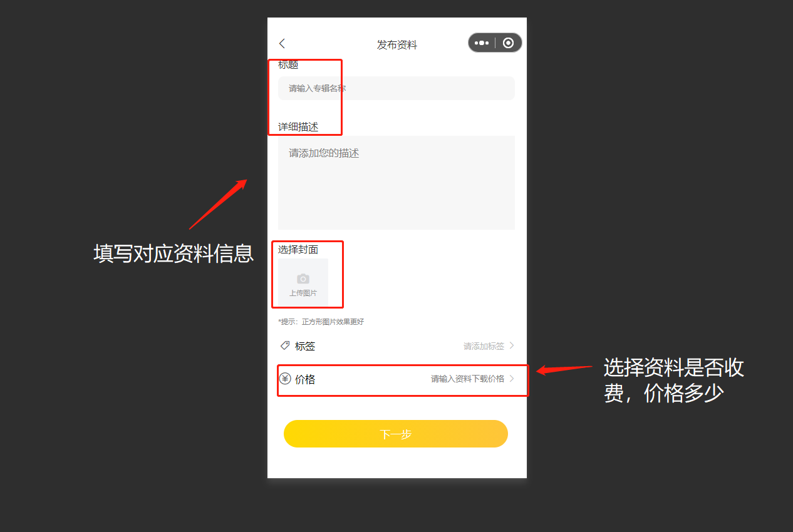Close the mini program via circle icon
This screenshot has height=532, width=793.
(509, 43)
